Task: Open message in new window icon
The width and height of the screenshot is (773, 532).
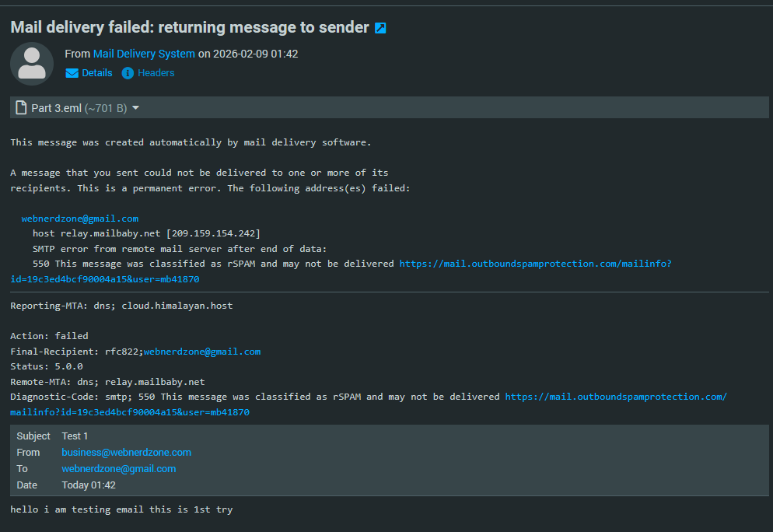Action: [x=380, y=28]
